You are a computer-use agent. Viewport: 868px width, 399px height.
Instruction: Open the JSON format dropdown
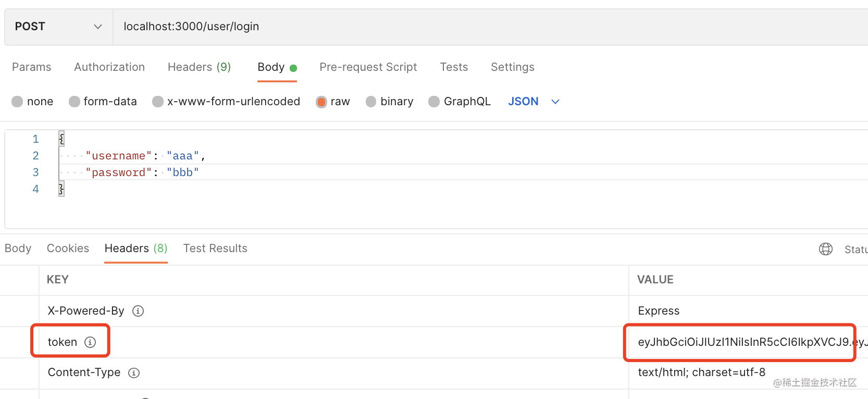(x=534, y=102)
